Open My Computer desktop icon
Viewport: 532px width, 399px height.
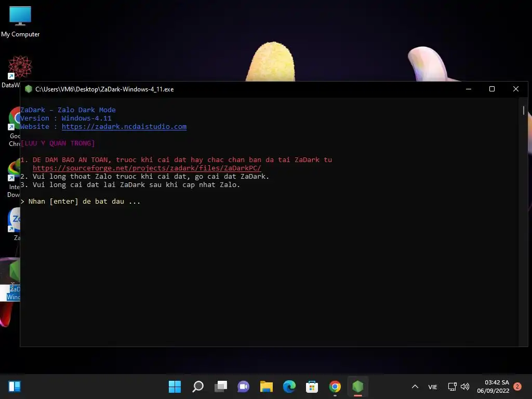[20, 22]
